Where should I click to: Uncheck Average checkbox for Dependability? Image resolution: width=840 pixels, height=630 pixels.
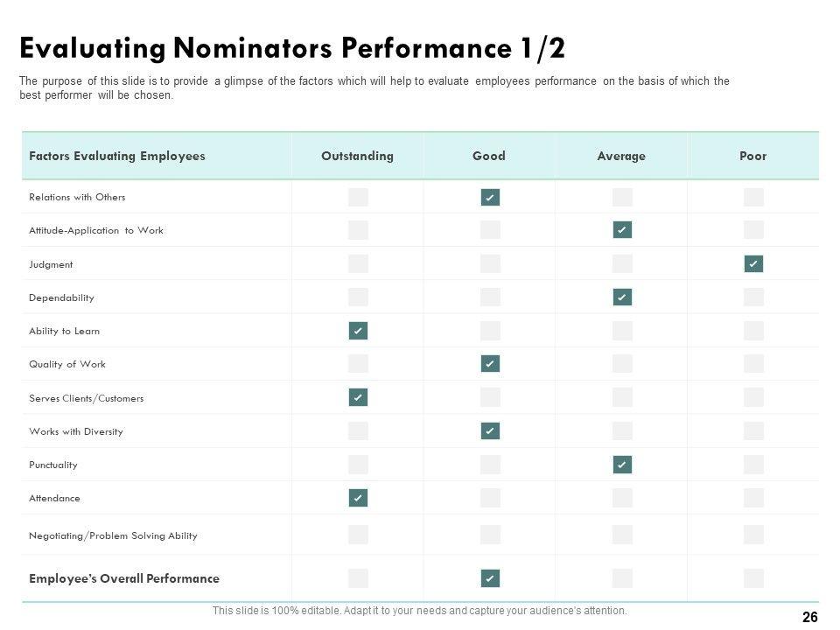coord(622,297)
